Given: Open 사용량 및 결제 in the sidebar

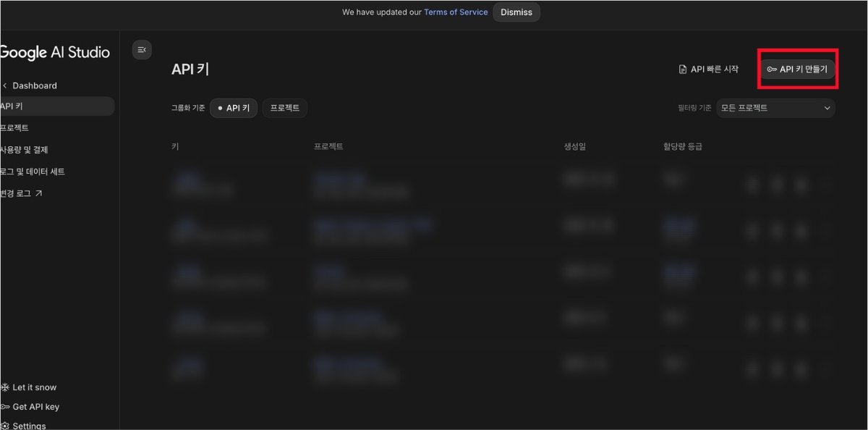Looking at the screenshot, I should coord(25,150).
